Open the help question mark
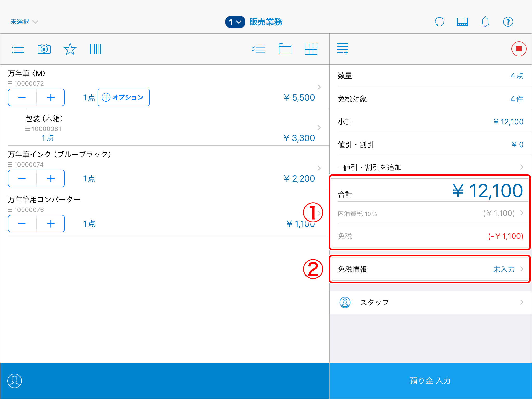The width and height of the screenshot is (532, 399). 508,22
